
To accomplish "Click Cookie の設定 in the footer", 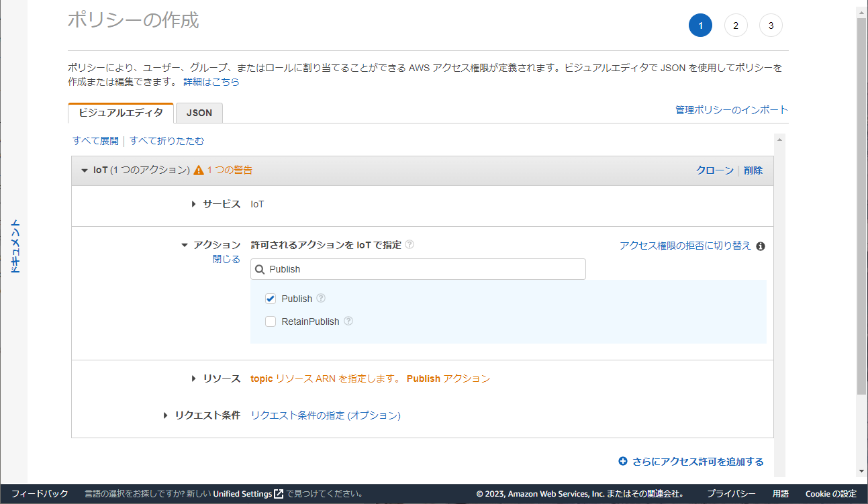I will [x=831, y=494].
